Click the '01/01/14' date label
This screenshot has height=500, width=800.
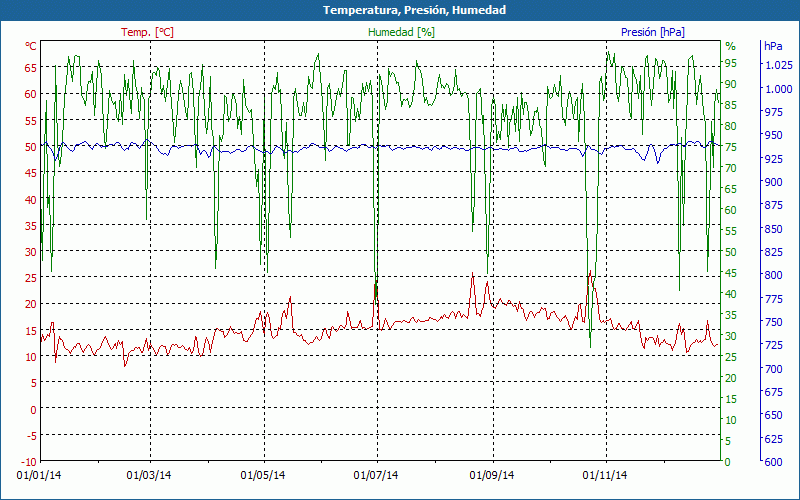39,476
